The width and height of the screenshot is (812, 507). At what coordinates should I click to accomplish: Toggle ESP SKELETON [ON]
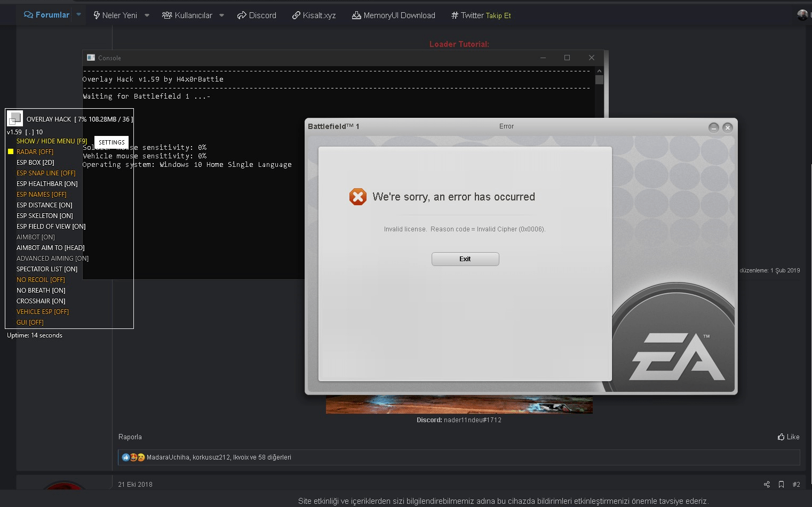(45, 216)
